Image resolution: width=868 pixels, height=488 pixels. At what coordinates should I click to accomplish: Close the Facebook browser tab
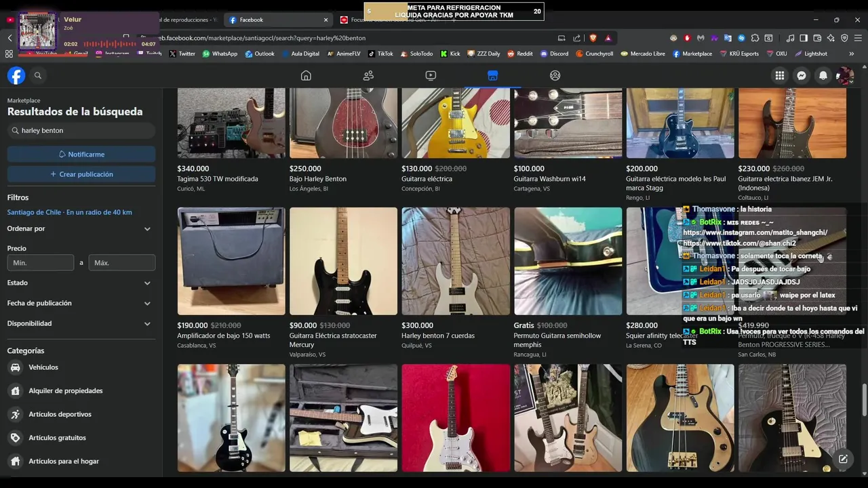click(x=325, y=20)
